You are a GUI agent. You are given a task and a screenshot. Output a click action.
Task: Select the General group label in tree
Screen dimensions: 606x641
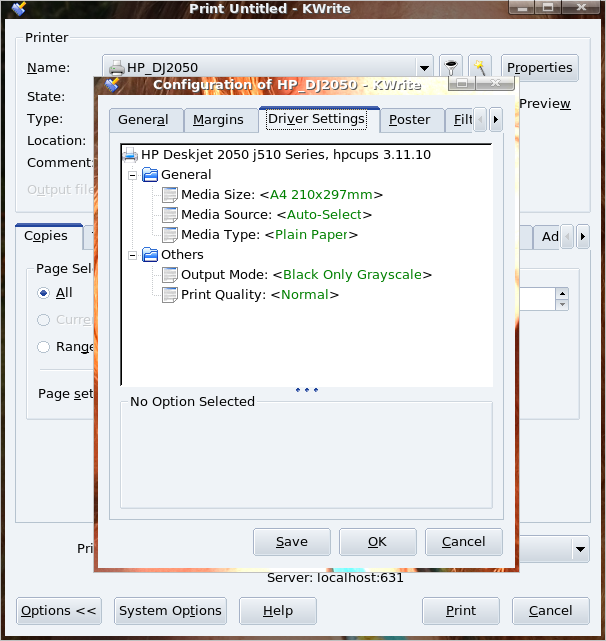[x=186, y=175]
